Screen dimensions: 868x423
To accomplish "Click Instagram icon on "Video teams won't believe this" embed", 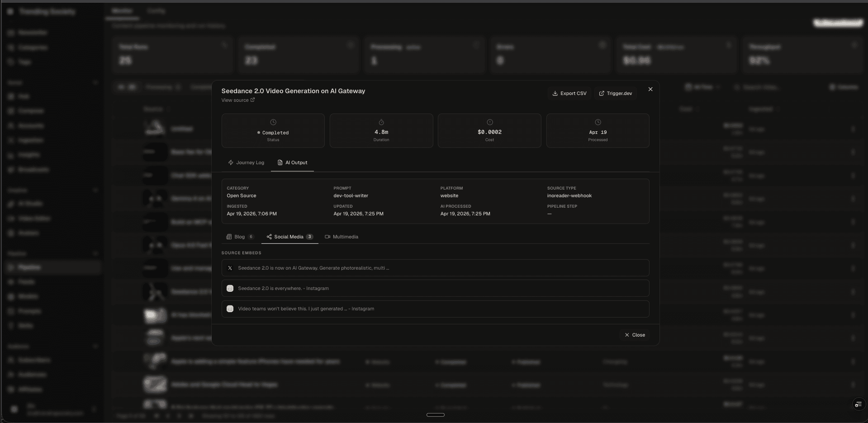I will pyautogui.click(x=230, y=309).
